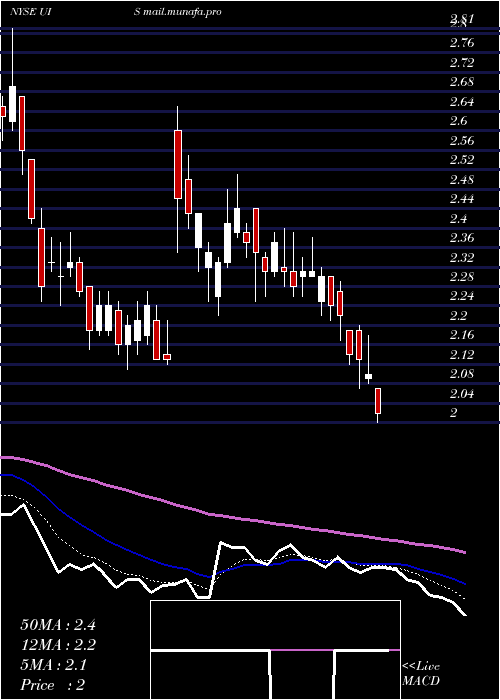Select the 2.2 price axis label

[459, 316]
